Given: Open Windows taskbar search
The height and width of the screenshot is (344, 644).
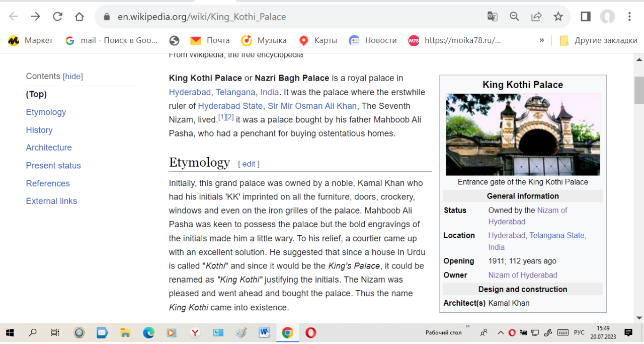Looking at the screenshot, I should tap(33, 332).
